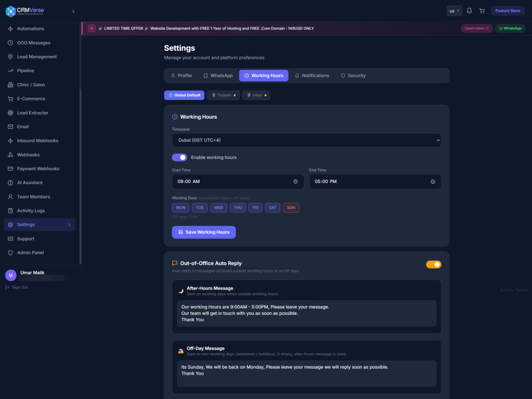Click the Start Time field
Screen dimensions: 532x399
[x=238, y=181]
